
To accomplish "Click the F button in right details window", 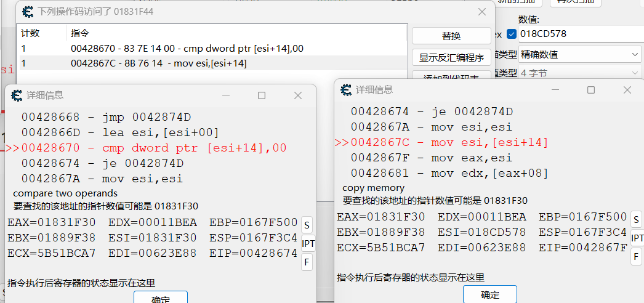I will (x=637, y=257).
